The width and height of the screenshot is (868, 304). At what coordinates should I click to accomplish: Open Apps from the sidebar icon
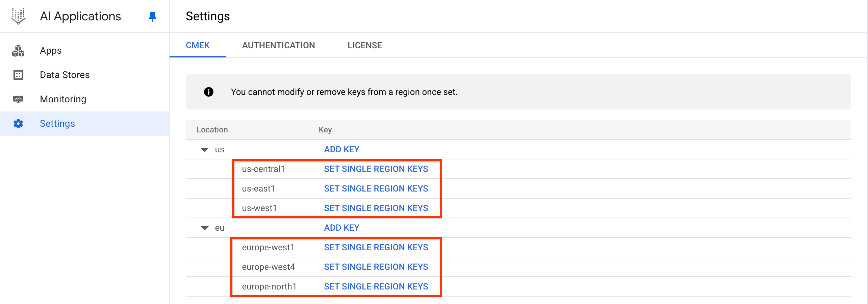tap(18, 50)
